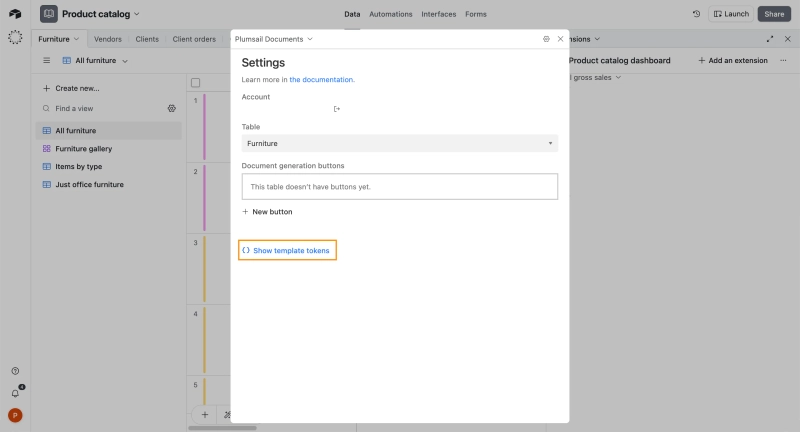Image resolution: width=800 pixels, height=432 pixels.
Task: Expand the Product catalog title dropdown
Action: click(x=136, y=14)
